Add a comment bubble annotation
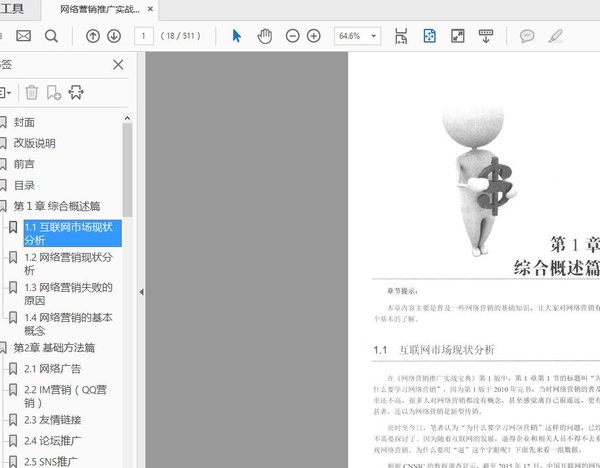The width and height of the screenshot is (600, 468). (x=526, y=36)
